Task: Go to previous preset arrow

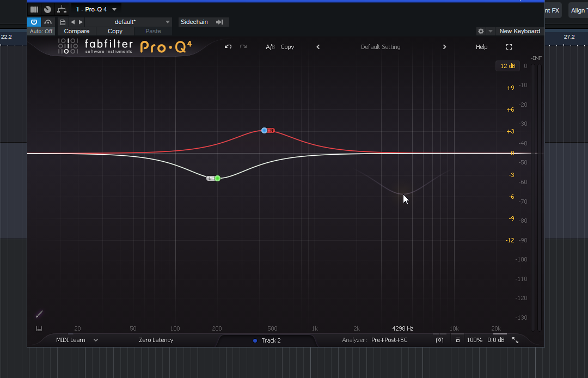Action: tap(73, 22)
